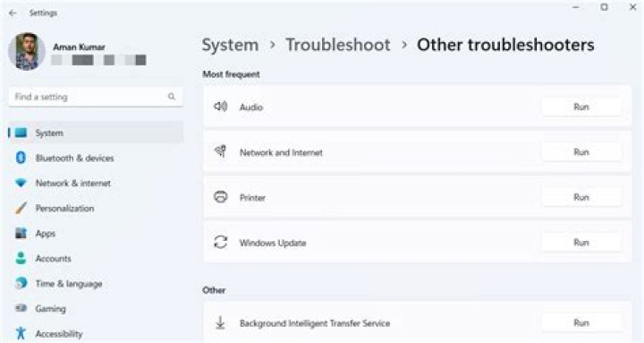Run the Printer troubleshooter

581,197
